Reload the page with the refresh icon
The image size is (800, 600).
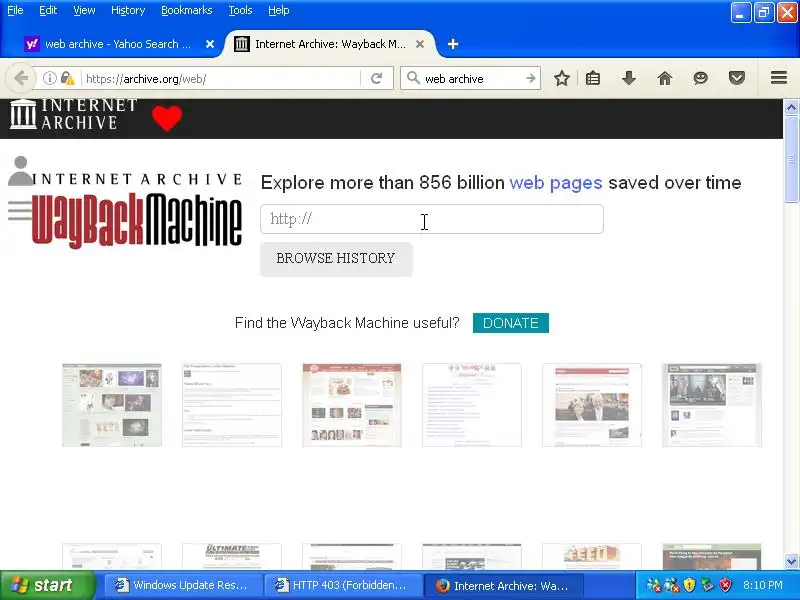click(377, 79)
